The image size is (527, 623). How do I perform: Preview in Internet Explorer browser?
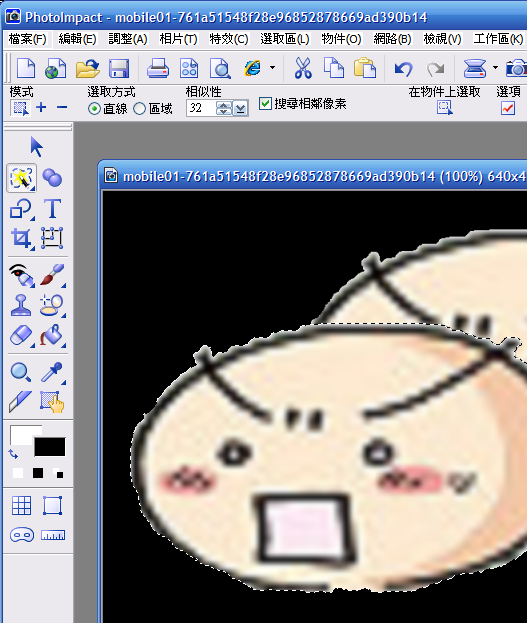click(x=253, y=68)
